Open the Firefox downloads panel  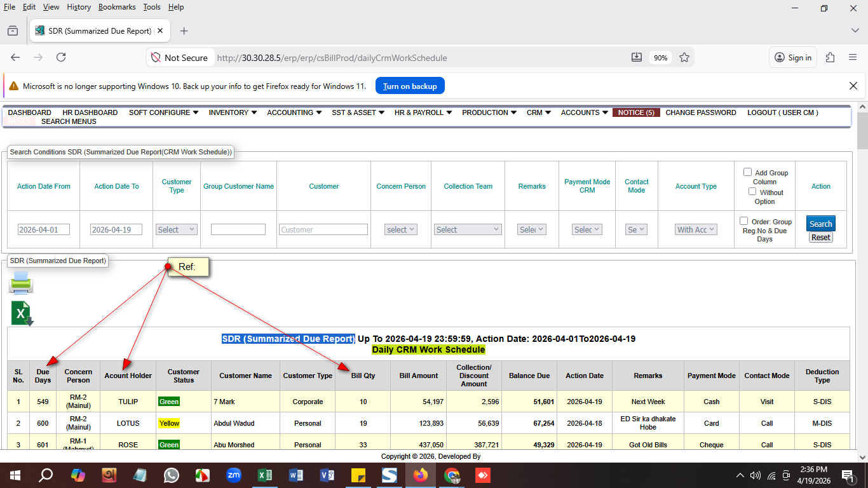[x=637, y=57]
